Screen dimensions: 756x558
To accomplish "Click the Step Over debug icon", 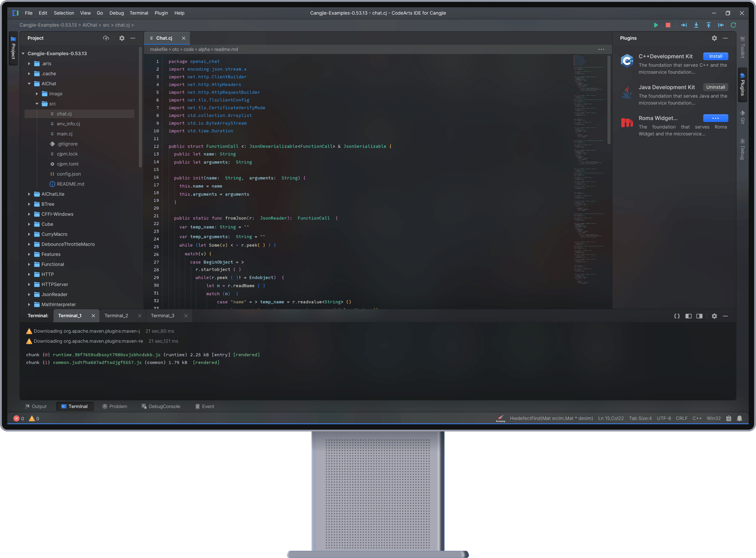I will click(x=684, y=25).
